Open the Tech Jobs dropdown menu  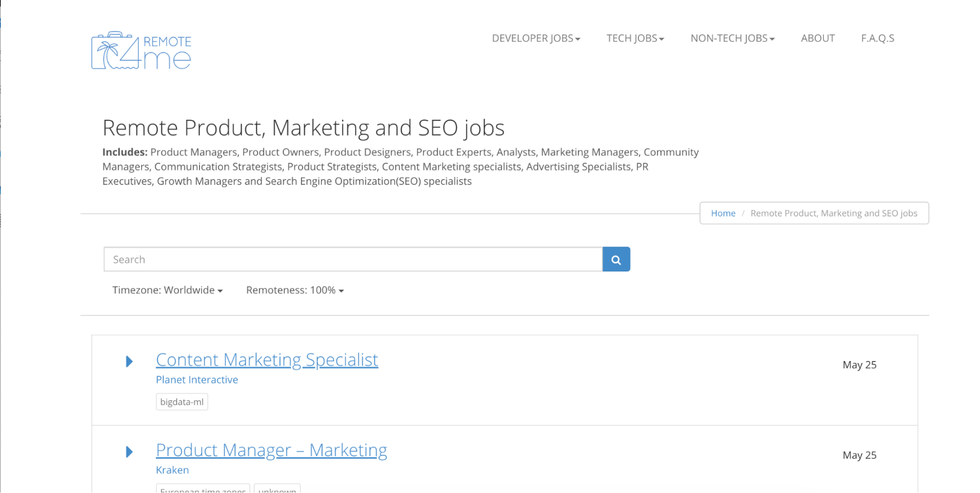(635, 38)
